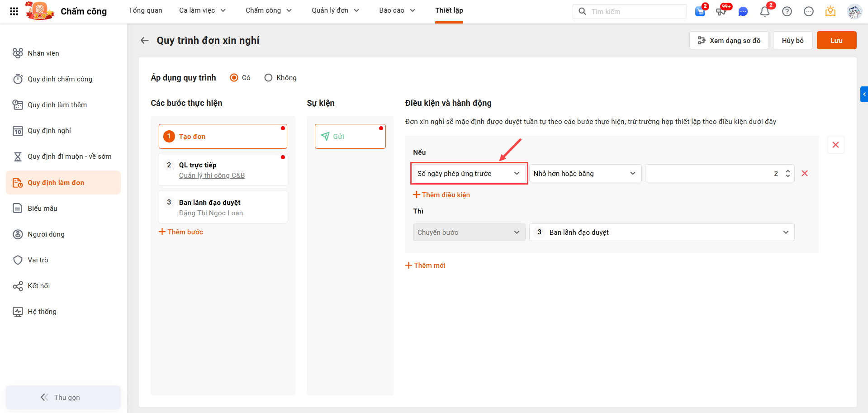
Task: Click the back arrow beside page title
Action: pyautogui.click(x=145, y=40)
